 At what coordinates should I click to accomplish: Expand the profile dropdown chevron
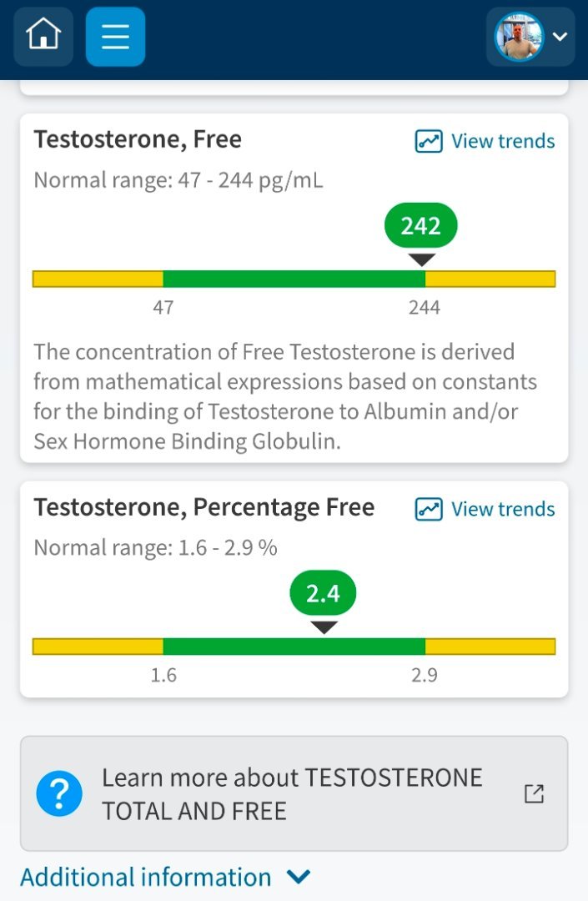coord(560,37)
